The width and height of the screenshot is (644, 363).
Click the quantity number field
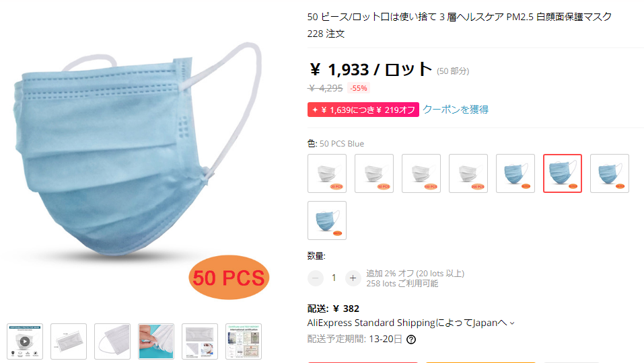pyautogui.click(x=334, y=278)
